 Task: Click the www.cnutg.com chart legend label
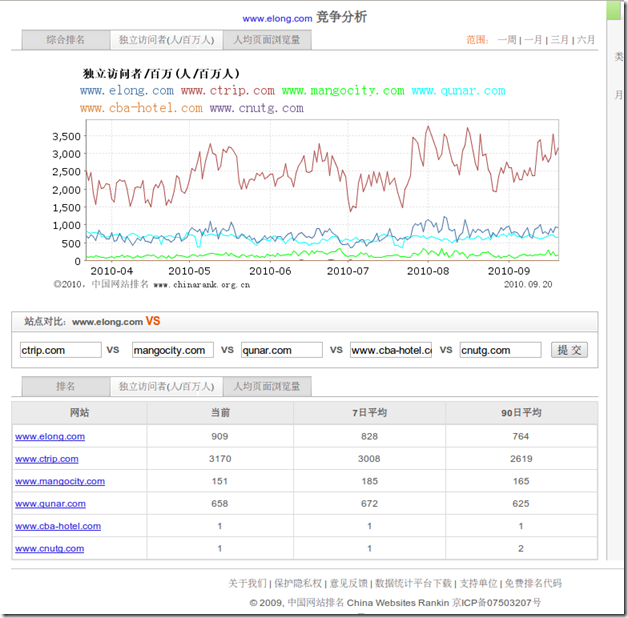click(257, 108)
